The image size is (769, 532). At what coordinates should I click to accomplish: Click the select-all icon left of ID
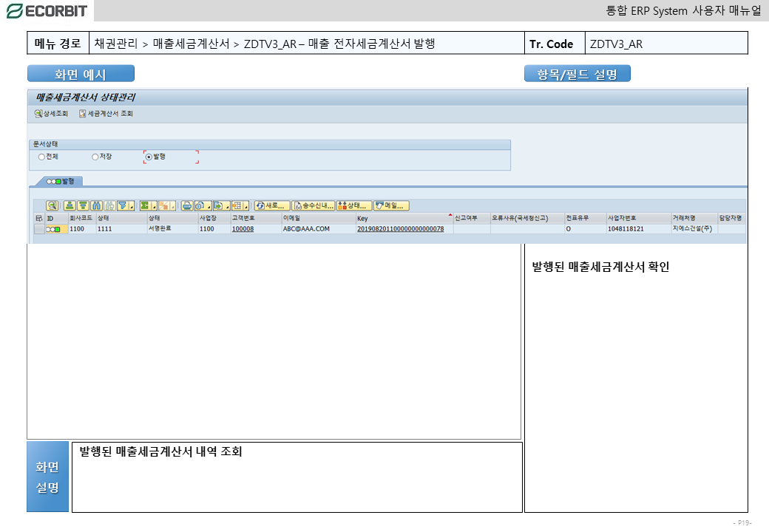tap(39, 219)
